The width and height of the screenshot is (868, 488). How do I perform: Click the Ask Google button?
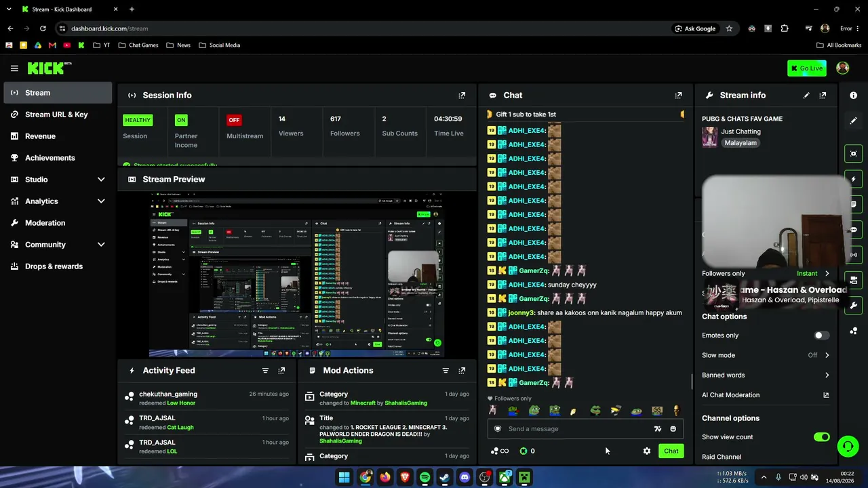695,28
